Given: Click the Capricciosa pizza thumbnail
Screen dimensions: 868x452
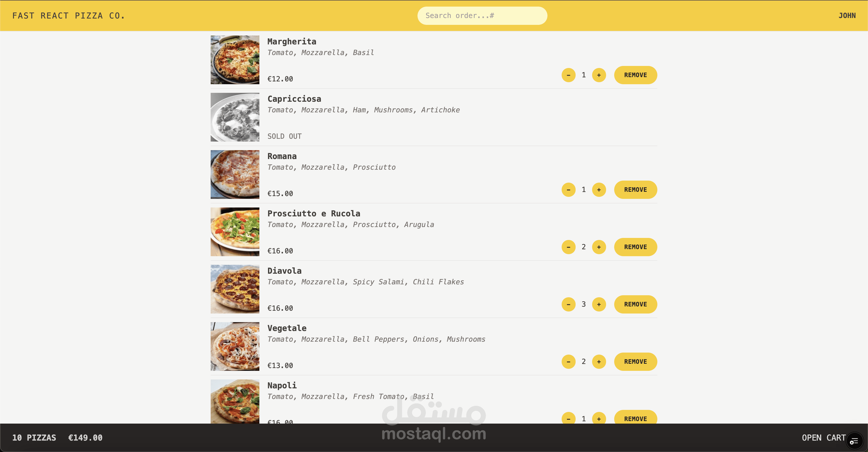Looking at the screenshot, I should [235, 117].
